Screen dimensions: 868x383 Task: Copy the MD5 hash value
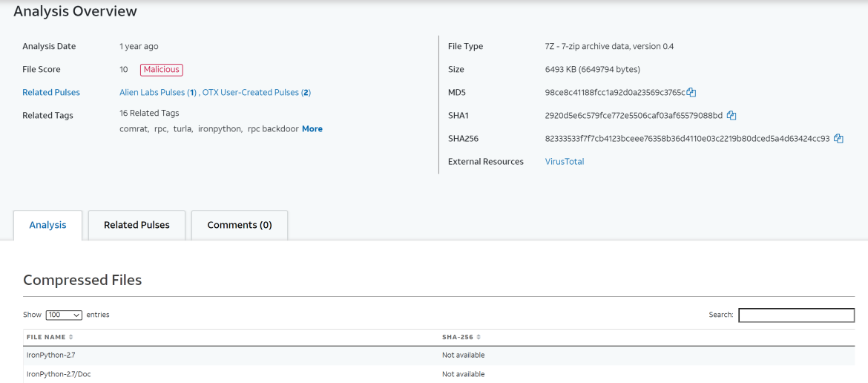click(691, 93)
